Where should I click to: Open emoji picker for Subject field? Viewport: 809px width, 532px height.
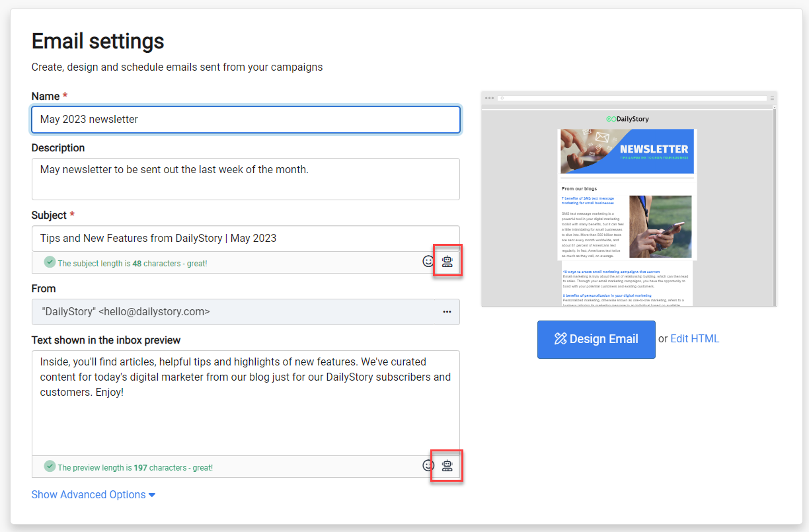428,261
